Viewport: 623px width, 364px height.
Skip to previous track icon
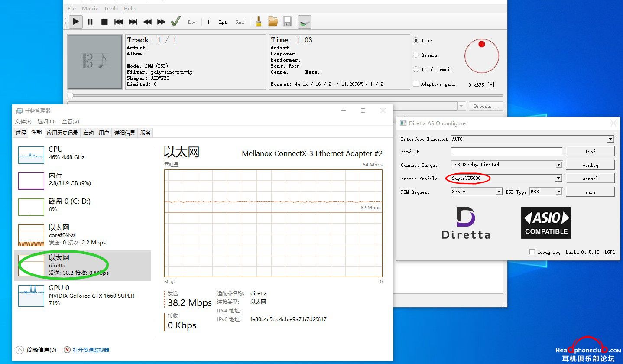coord(119,22)
